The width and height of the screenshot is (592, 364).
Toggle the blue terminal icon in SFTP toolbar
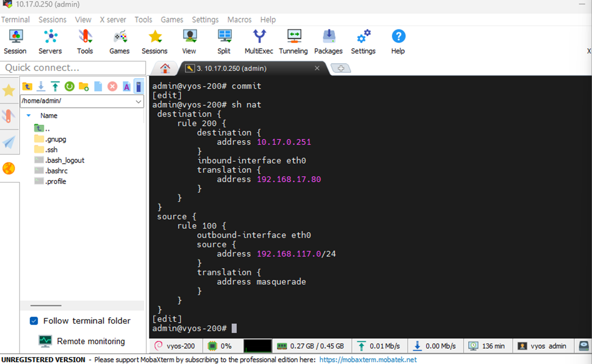139,86
